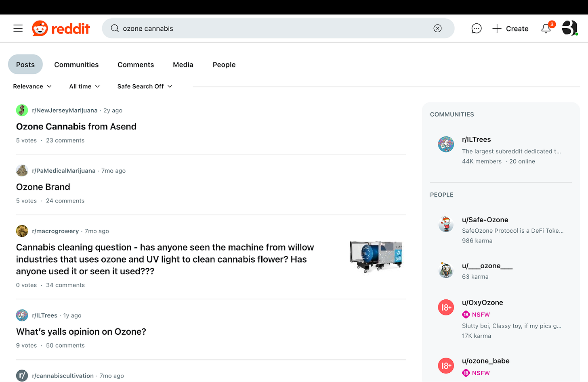Open the u/ozone_babe profile
Image resolution: width=588 pixels, height=382 pixels.
486,361
